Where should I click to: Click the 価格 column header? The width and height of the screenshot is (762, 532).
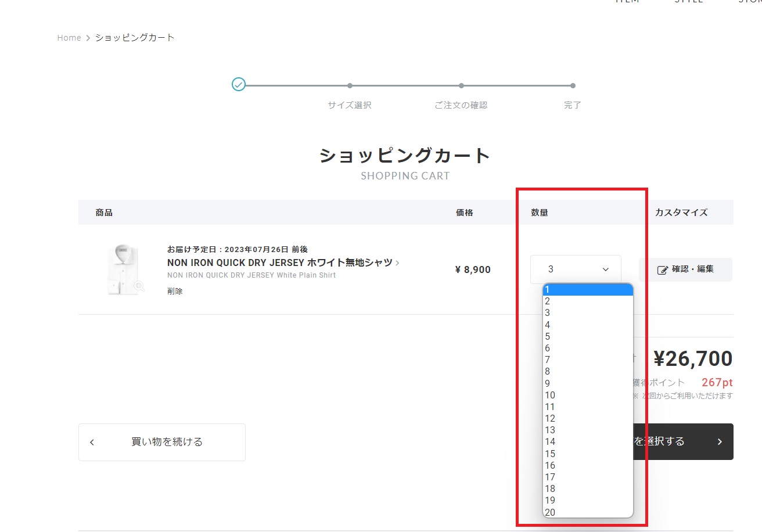pyautogui.click(x=465, y=213)
